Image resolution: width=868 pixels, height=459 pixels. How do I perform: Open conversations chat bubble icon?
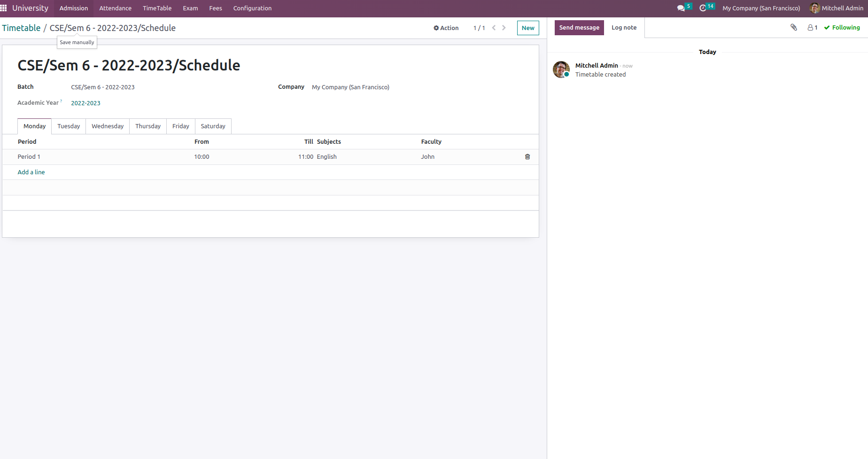[681, 8]
